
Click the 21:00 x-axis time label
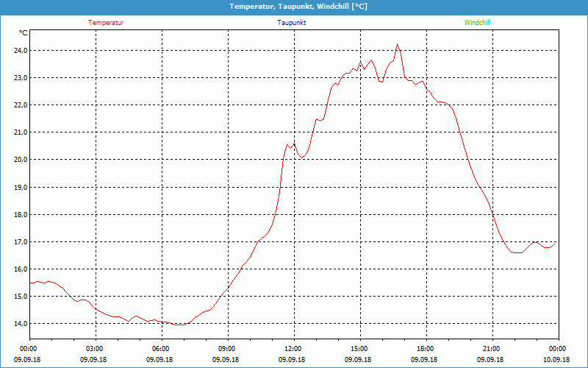pyautogui.click(x=491, y=349)
